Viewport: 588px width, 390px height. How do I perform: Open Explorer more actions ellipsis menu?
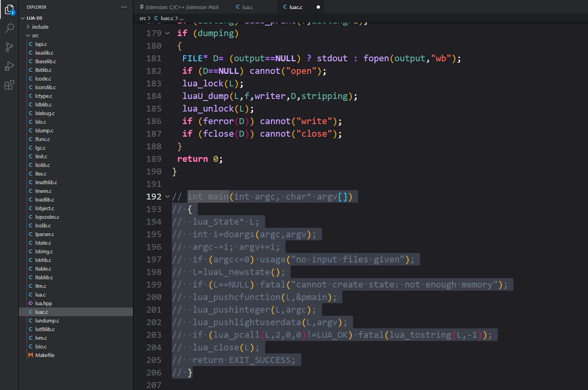coord(124,7)
